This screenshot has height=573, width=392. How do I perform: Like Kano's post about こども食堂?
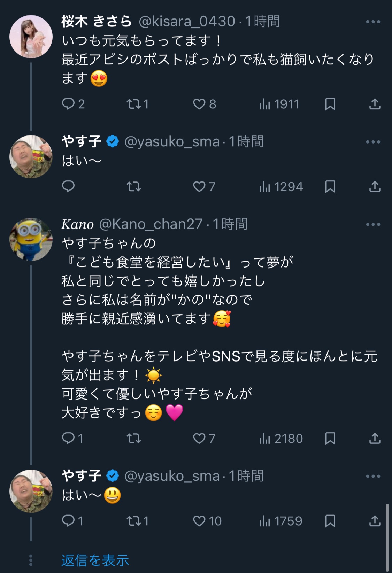(x=204, y=438)
